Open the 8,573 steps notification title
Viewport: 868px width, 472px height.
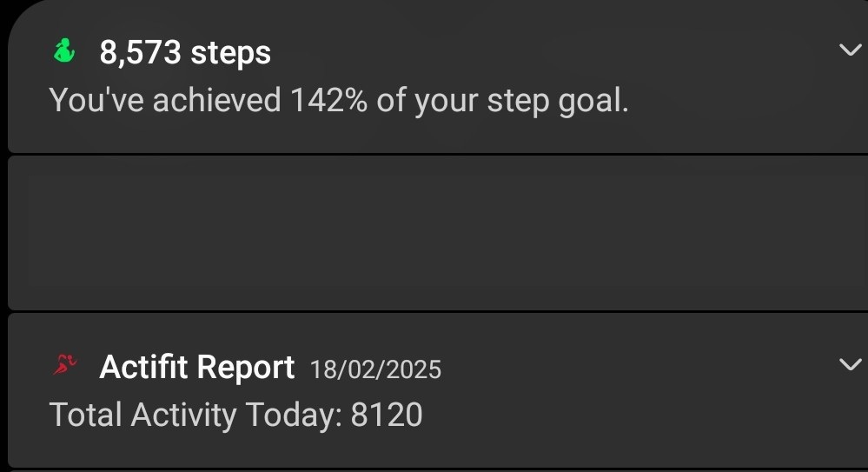click(x=185, y=53)
